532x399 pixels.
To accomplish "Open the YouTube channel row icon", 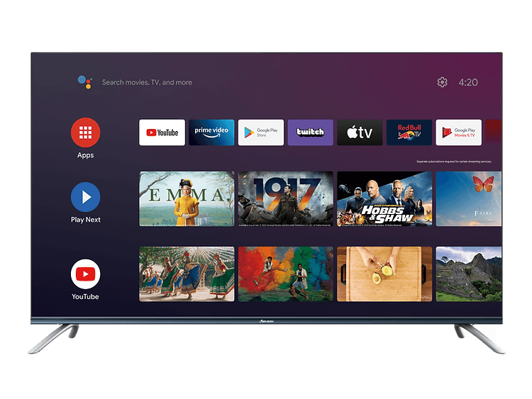I will tap(85, 274).
